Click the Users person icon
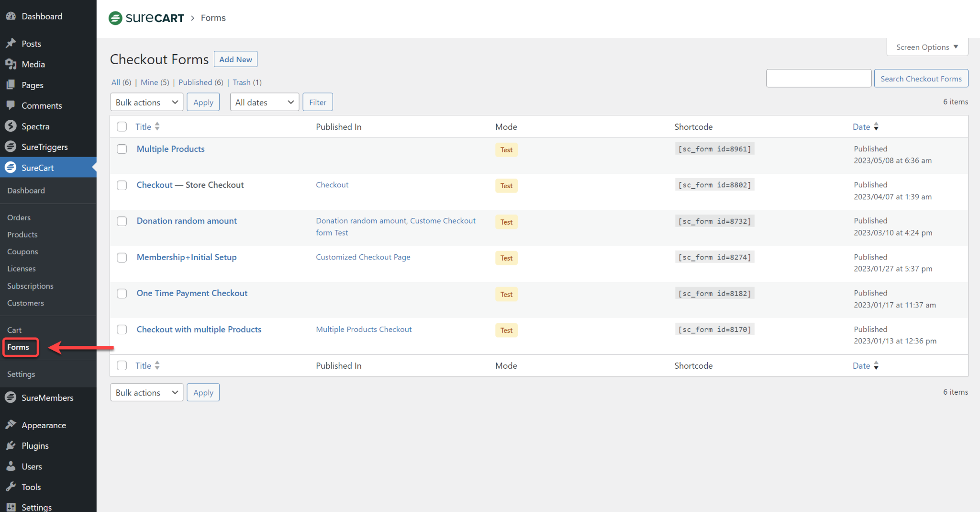 point(11,466)
